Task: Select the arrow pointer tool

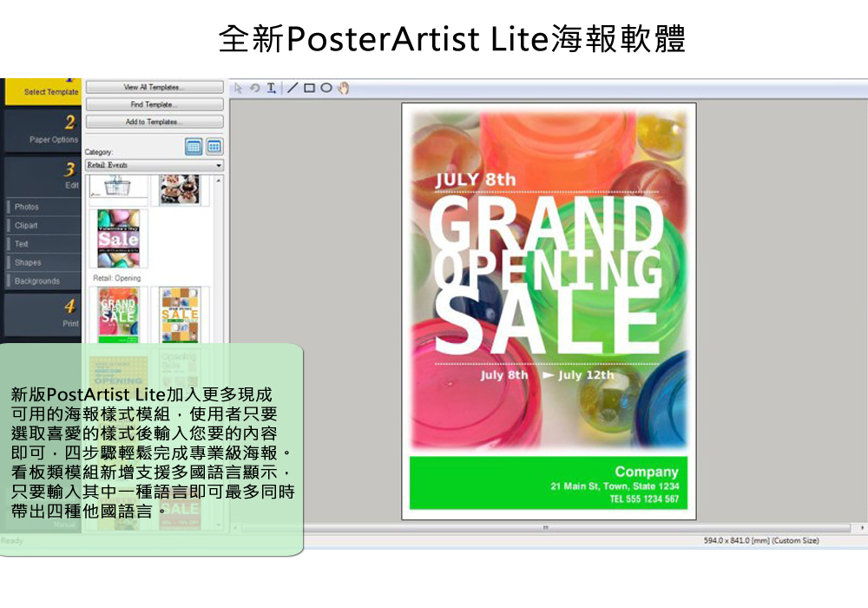Action: click(238, 88)
